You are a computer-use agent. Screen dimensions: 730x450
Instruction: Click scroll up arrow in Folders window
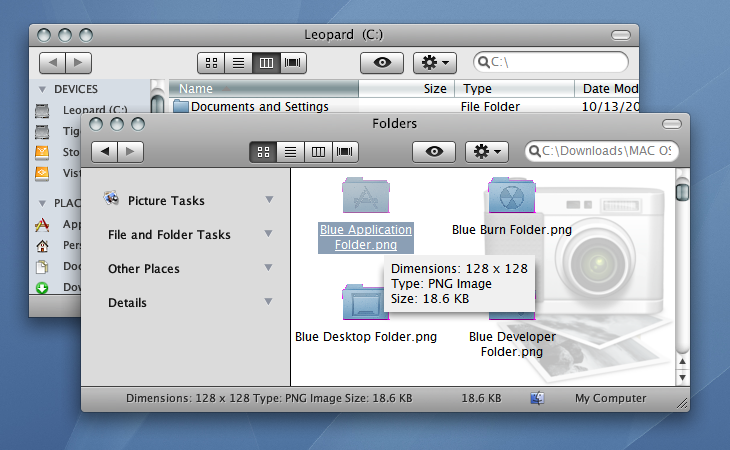(682, 362)
